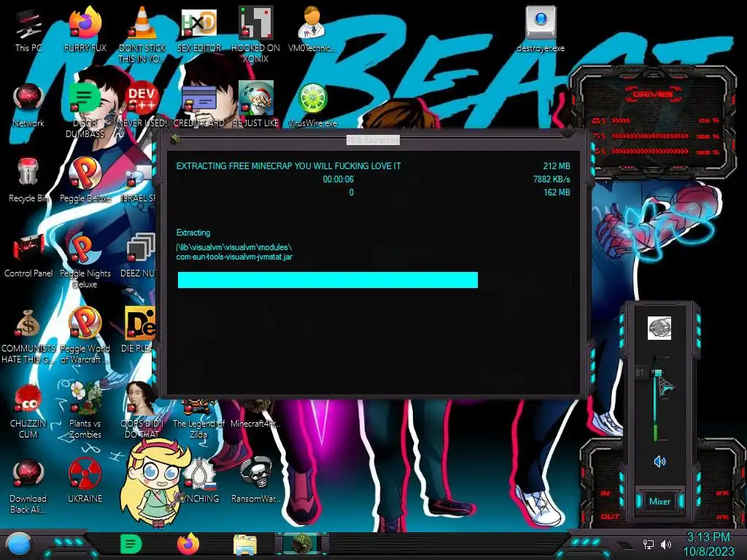Image resolution: width=747 pixels, height=560 pixels.
Task: Open the CHUZZIN red fuzzball icon
Action: 28,411
